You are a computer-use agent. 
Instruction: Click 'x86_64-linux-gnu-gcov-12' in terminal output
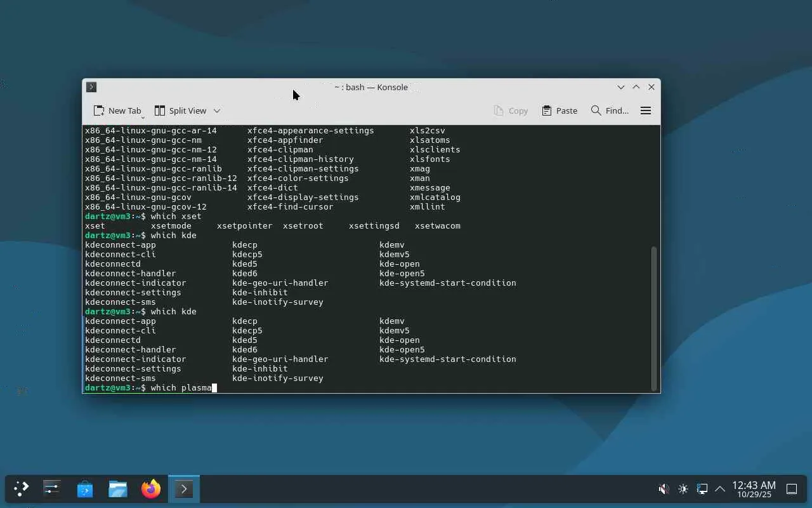coord(146,207)
